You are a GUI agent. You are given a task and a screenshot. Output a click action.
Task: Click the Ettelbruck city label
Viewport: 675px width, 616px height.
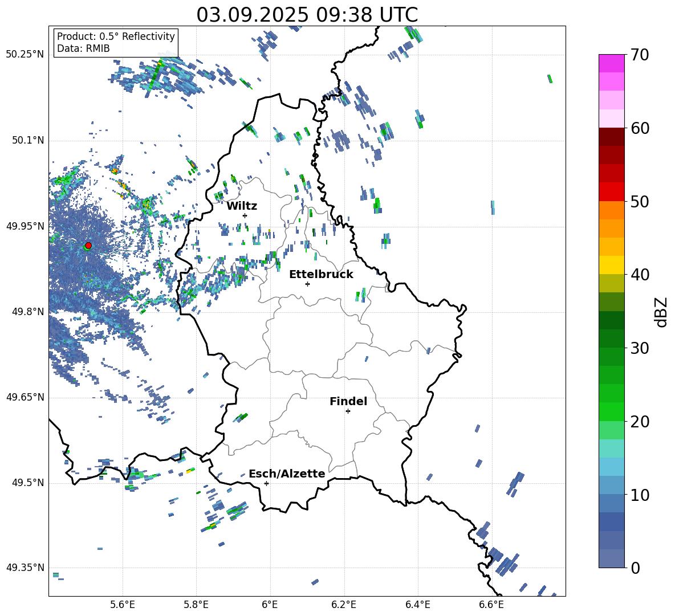pyautogui.click(x=321, y=274)
